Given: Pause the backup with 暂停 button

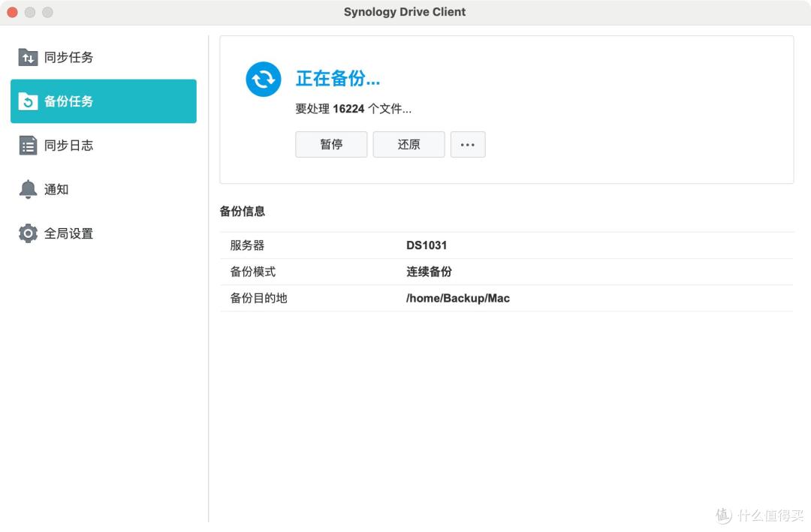Looking at the screenshot, I should 331,144.
